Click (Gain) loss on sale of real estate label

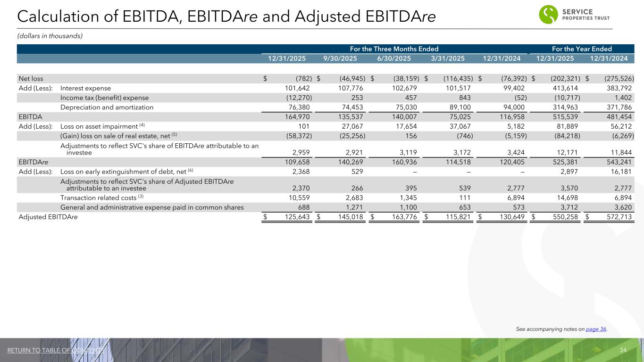(x=118, y=136)
